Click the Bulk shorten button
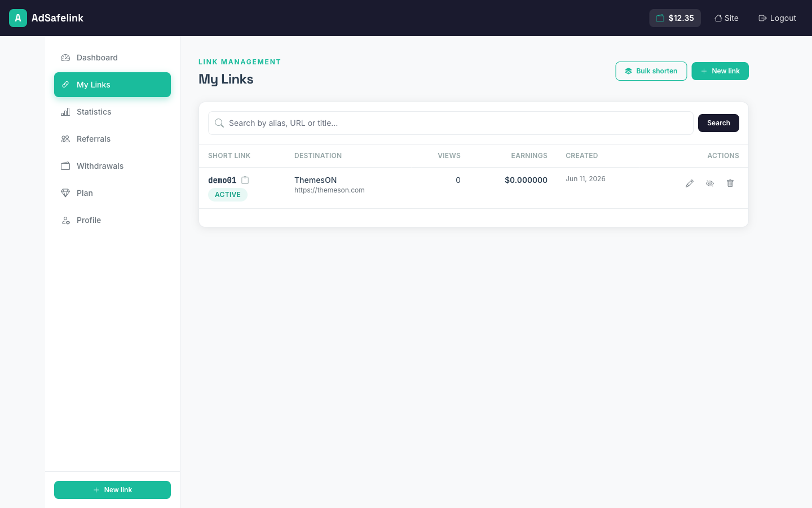812x508 pixels. coord(651,71)
